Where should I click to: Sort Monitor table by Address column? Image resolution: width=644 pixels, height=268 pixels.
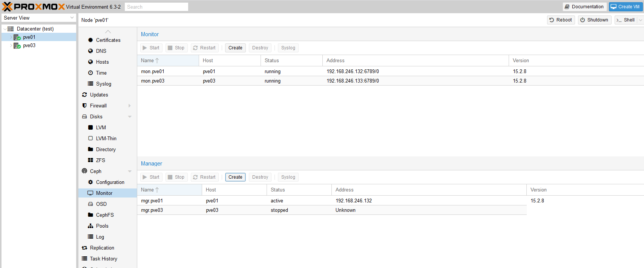[416, 61]
